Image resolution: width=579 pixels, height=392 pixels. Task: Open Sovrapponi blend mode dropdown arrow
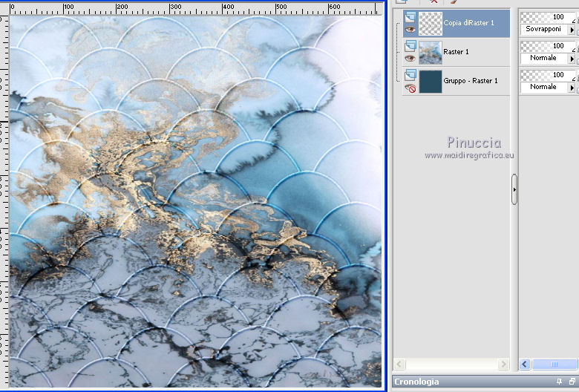click(x=572, y=30)
